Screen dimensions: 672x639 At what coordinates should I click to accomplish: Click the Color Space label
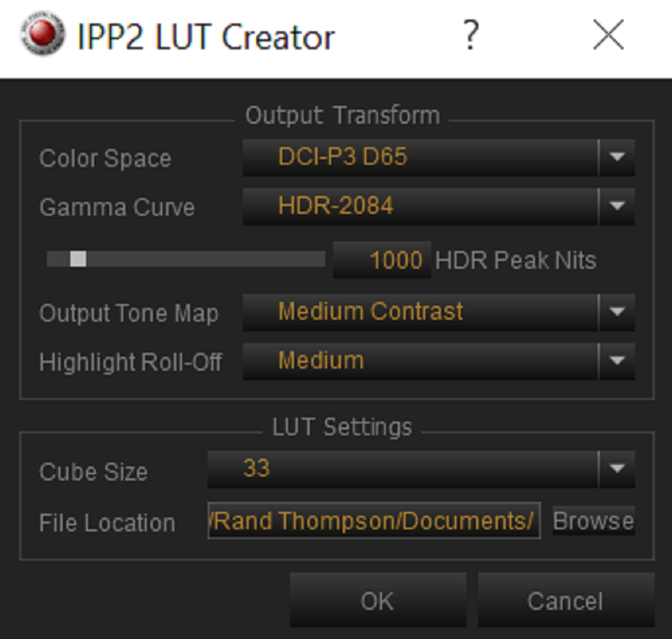(x=105, y=159)
